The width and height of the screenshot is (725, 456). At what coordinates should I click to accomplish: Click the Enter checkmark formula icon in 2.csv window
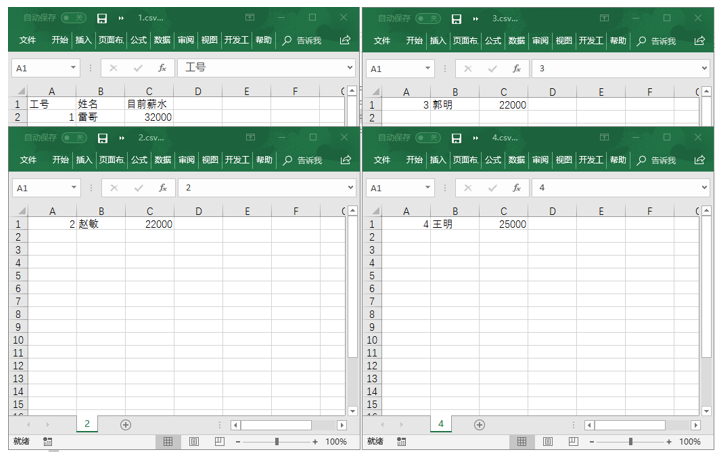point(138,188)
